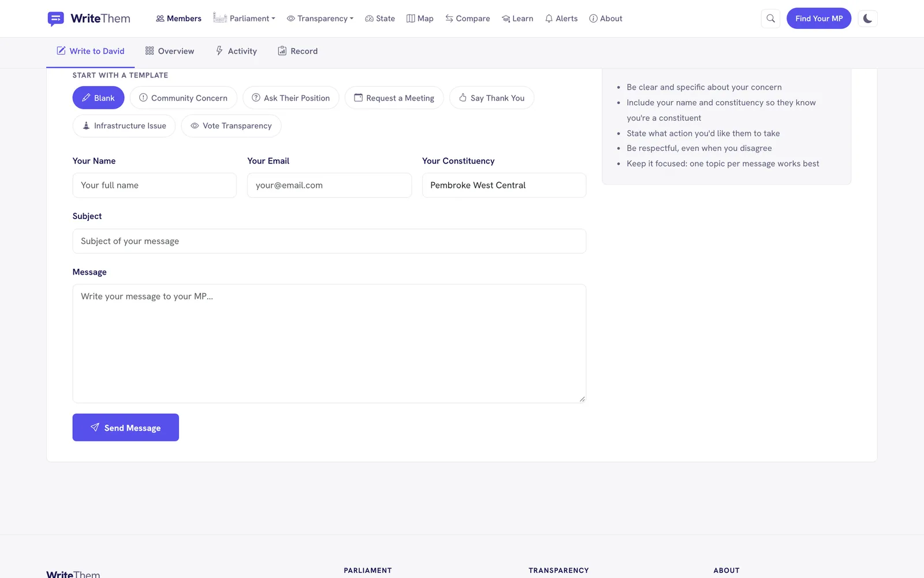Expand the Transparency dropdown menu
924x578 pixels.
point(320,18)
